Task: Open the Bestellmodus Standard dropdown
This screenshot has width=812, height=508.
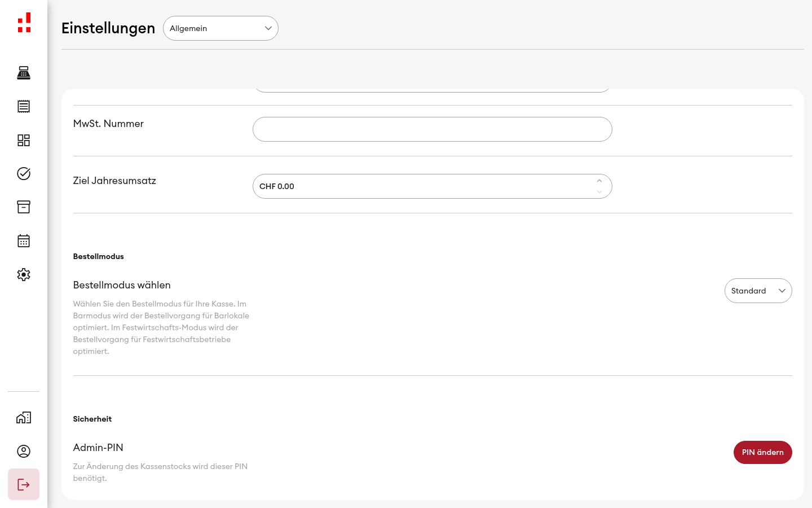Action: click(x=758, y=291)
